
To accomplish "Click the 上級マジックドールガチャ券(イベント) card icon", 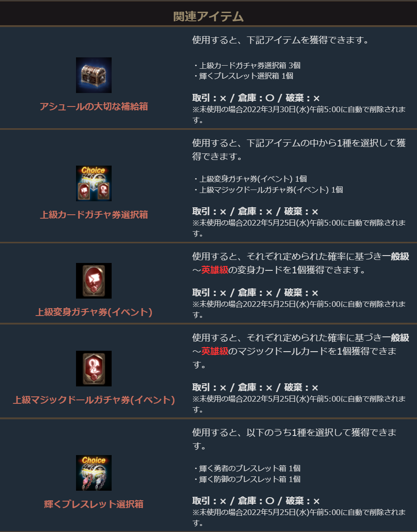I will (x=94, y=369).
